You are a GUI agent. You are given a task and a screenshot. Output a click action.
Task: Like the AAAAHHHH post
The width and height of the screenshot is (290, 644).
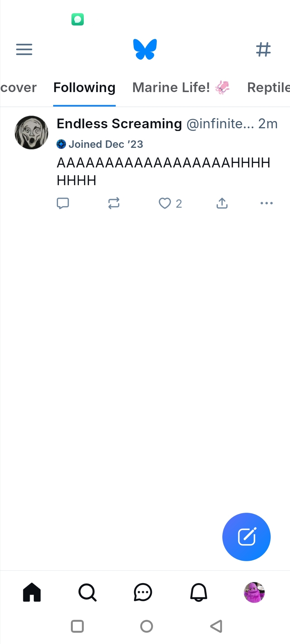[165, 203]
